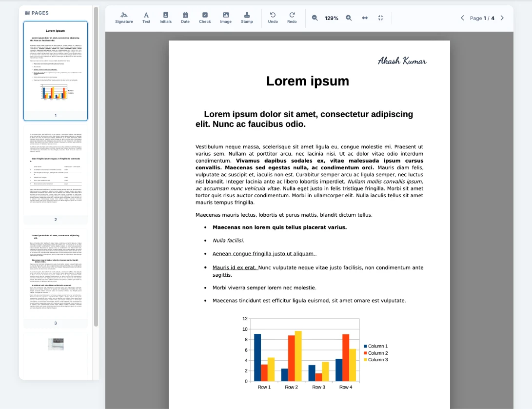Image resolution: width=532 pixels, height=409 pixels.
Task: Click 'Maecenas tincidunt est efficitur' bullet
Action: [x=309, y=301]
